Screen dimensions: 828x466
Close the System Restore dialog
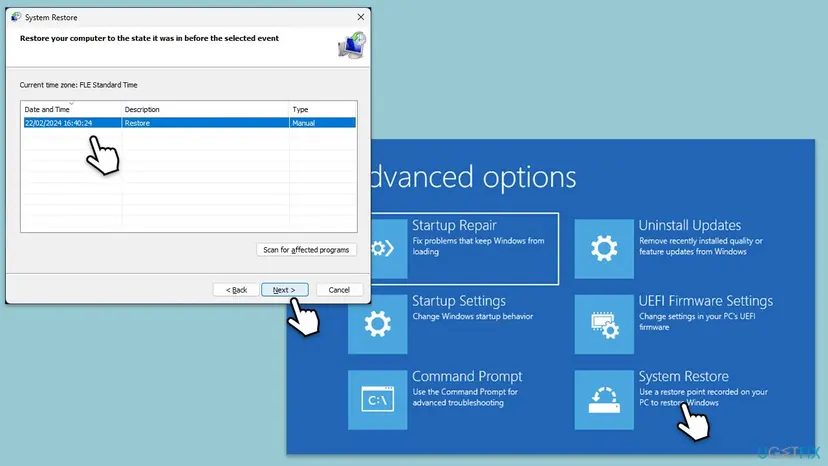click(x=361, y=17)
